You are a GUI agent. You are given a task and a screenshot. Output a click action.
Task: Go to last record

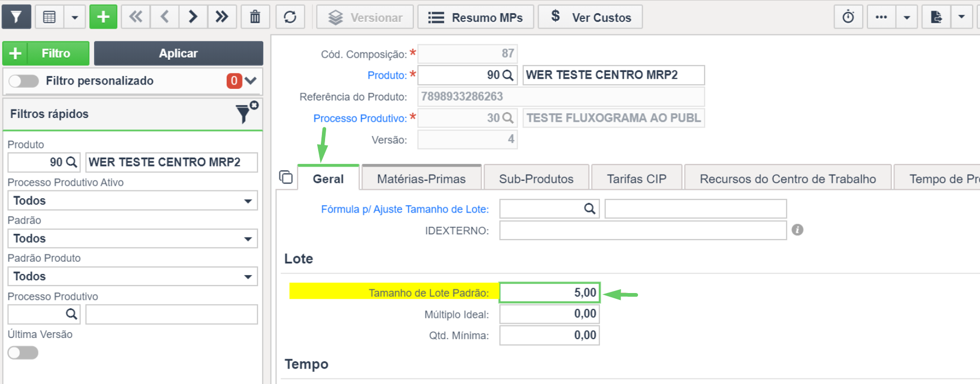coord(221,17)
